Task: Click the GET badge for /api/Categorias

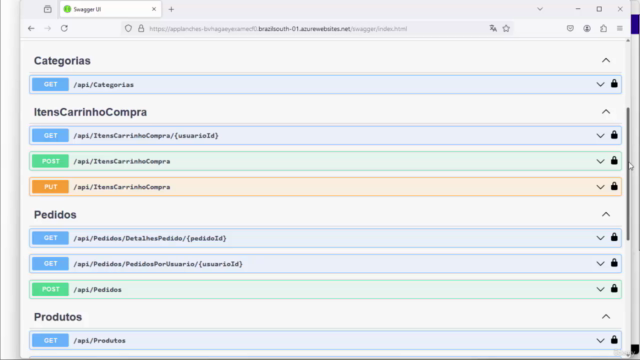Action: [51, 84]
